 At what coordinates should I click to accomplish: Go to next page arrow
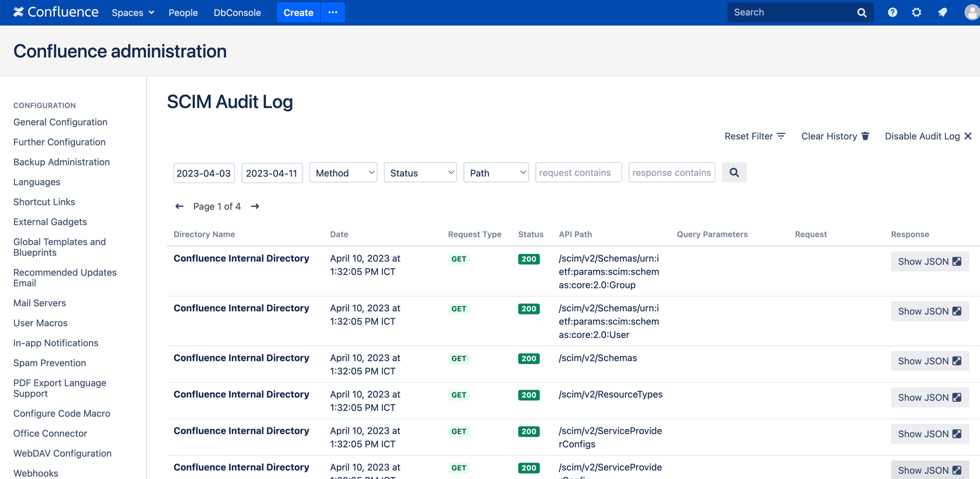tap(255, 207)
